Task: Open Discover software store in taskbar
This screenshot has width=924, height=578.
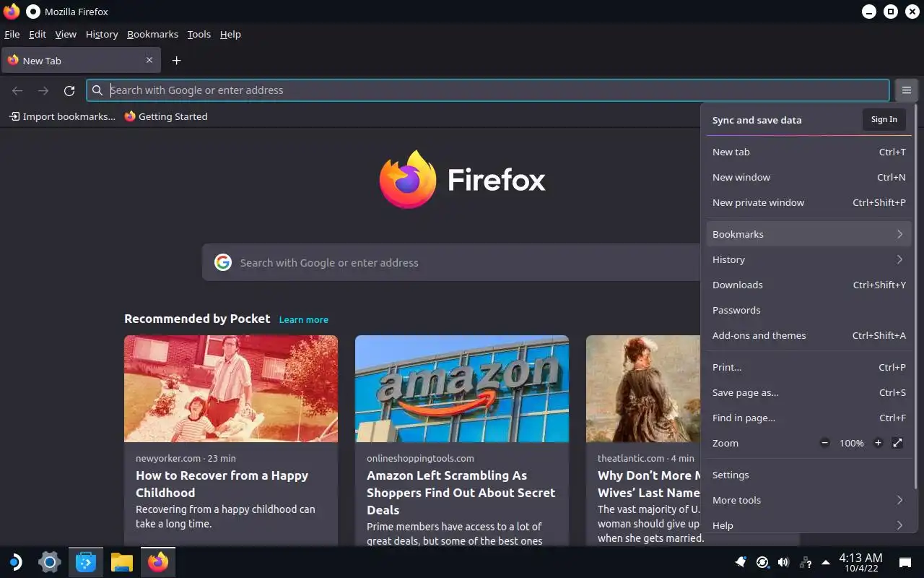Action: click(x=86, y=561)
